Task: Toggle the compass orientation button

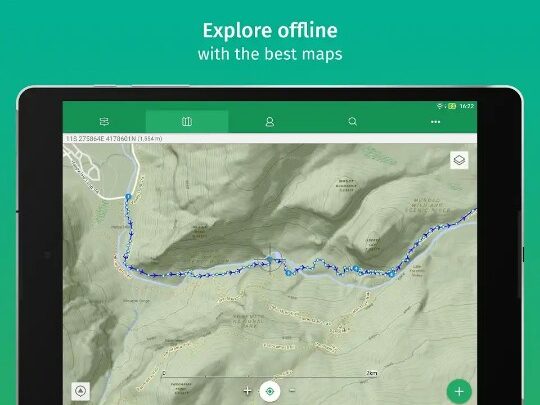Action: [81, 391]
